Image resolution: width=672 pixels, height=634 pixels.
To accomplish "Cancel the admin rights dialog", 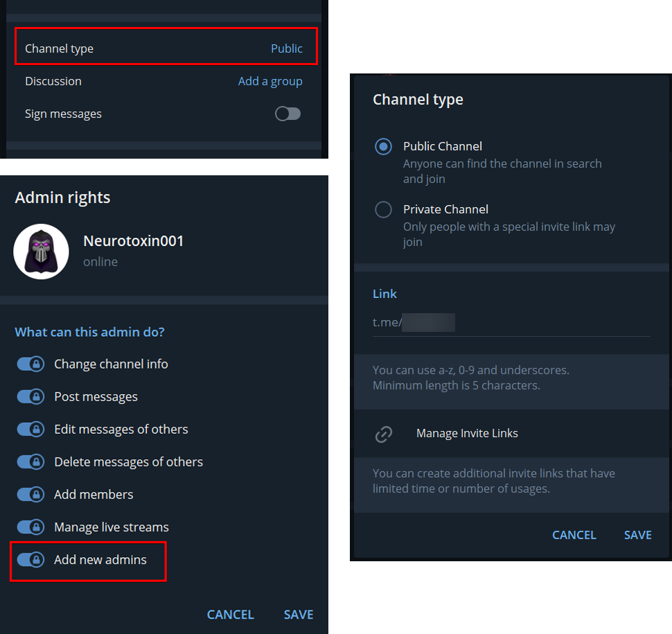I will [x=230, y=614].
